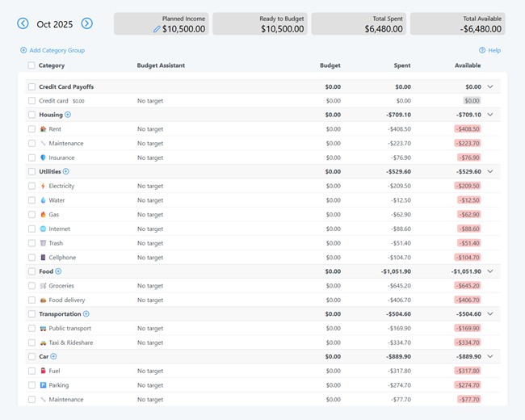Add category with plus beside Transportation
This screenshot has height=420, width=525.
pos(86,314)
